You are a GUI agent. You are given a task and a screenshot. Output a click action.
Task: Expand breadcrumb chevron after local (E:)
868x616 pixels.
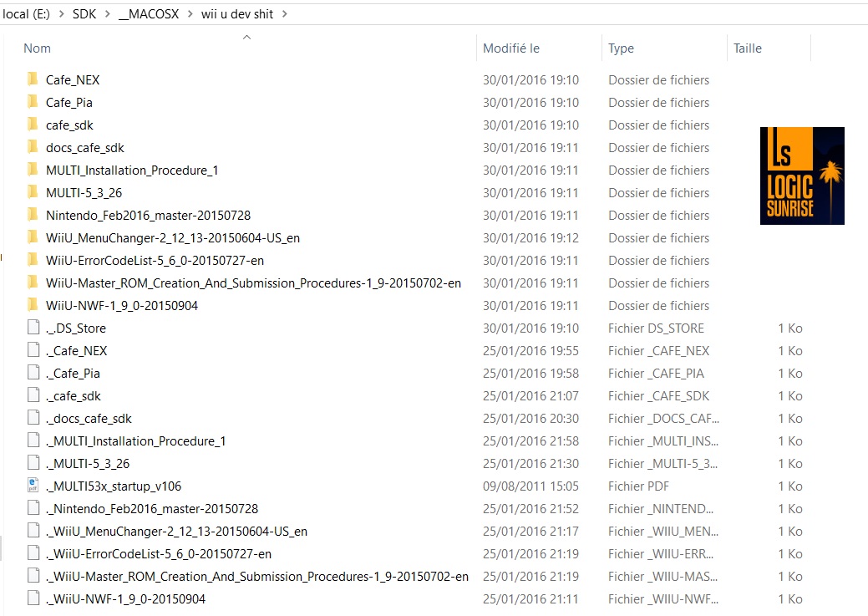pyautogui.click(x=62, y=14)
